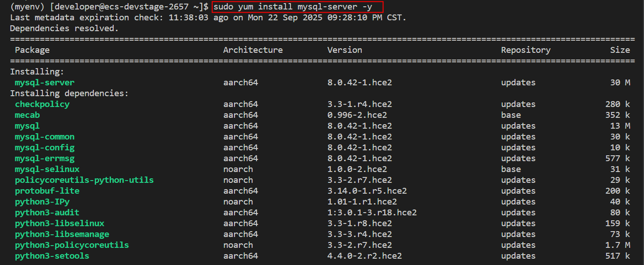Viewport: 644px width, 265px height.
Task: Click the Architecture column header
Action: (x=253, y=50)
